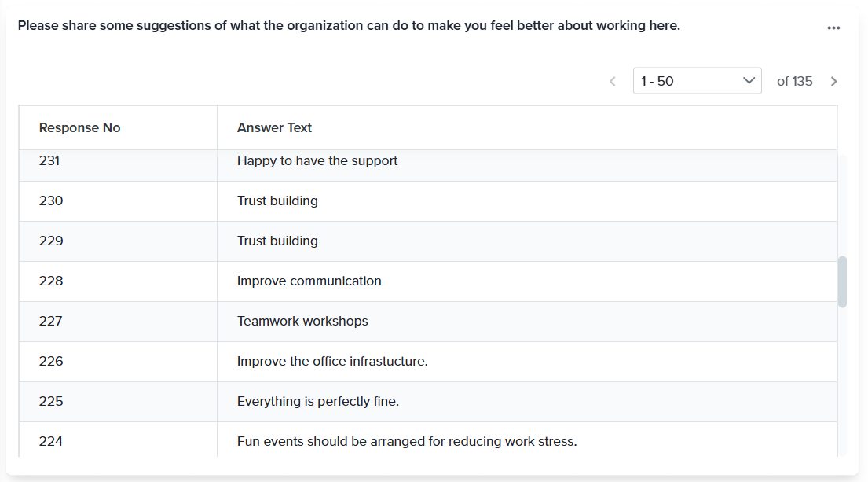Viewport: 868px width, 482px height.
Task: Click the "of 135" total count label
Action: [x=794, y=81]
